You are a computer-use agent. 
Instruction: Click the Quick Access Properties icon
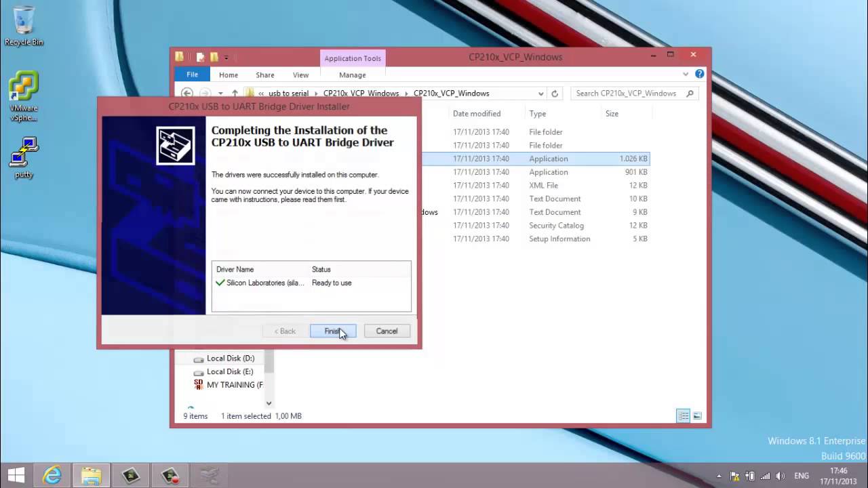point(201,57)
